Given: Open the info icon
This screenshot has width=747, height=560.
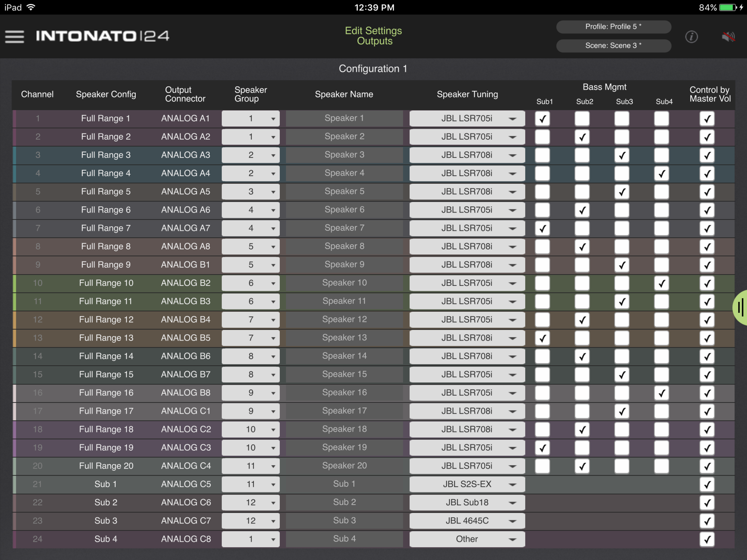Looking at the screenshot, I should coord(691,36).
